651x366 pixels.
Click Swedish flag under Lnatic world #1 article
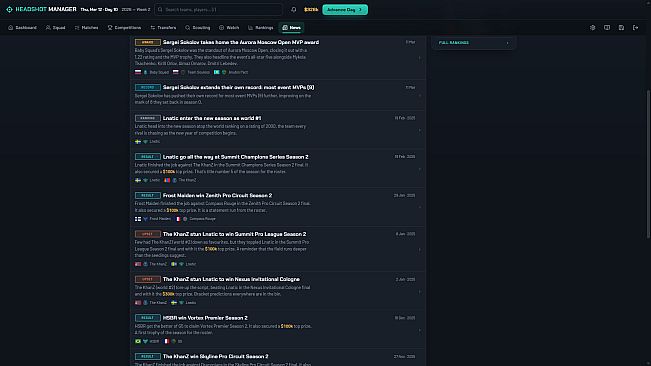[x=138, y=142]
